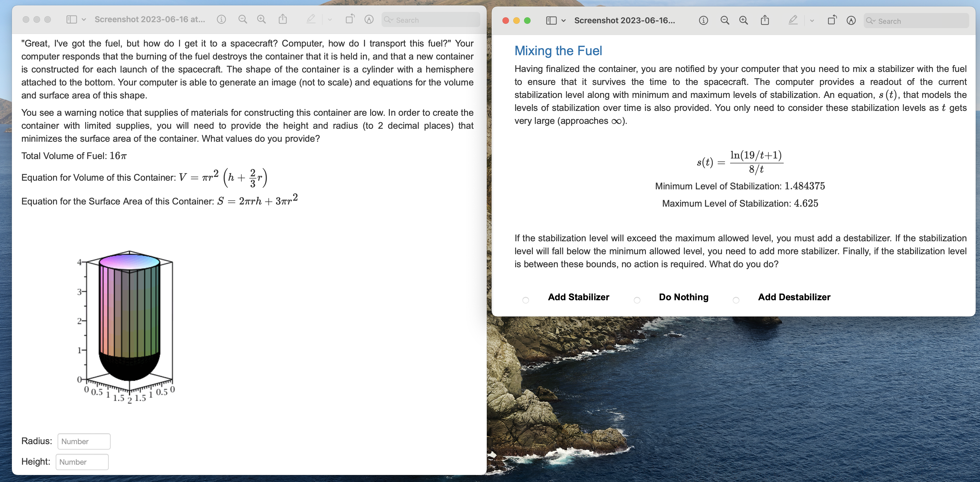Rotate the right screenshot
This screenshot has height=482, width=980.
tap(832, 21)
